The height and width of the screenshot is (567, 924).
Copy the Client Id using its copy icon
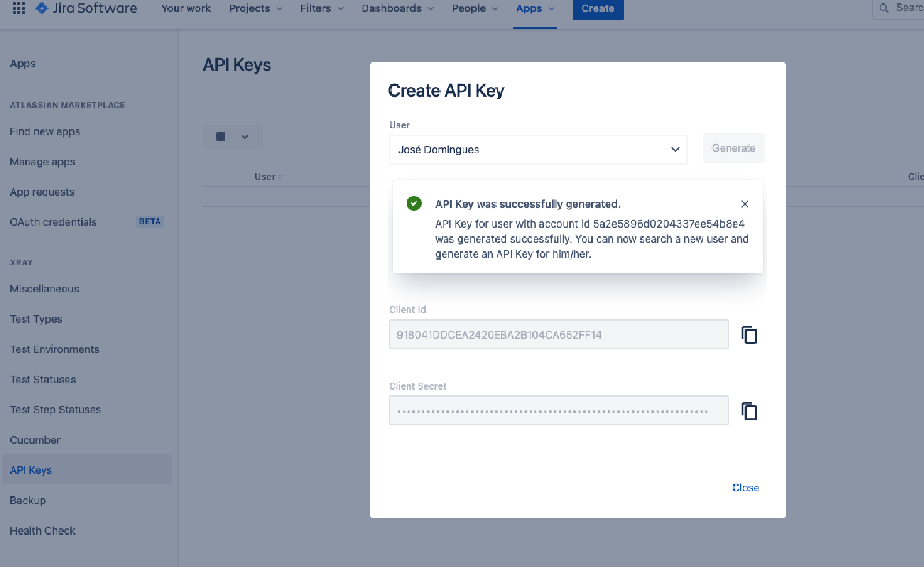pyautogui.click(x=748, y=334)
